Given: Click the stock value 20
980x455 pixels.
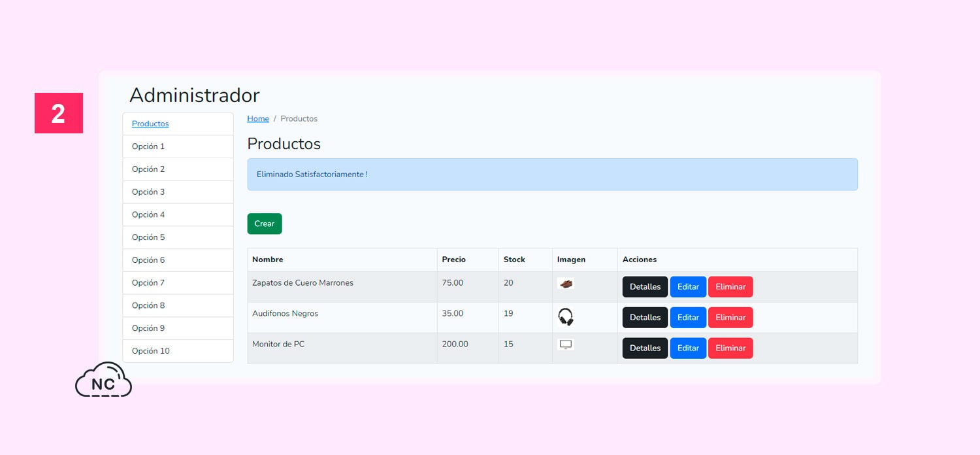Looking at the screenshot, I should 508,283.
